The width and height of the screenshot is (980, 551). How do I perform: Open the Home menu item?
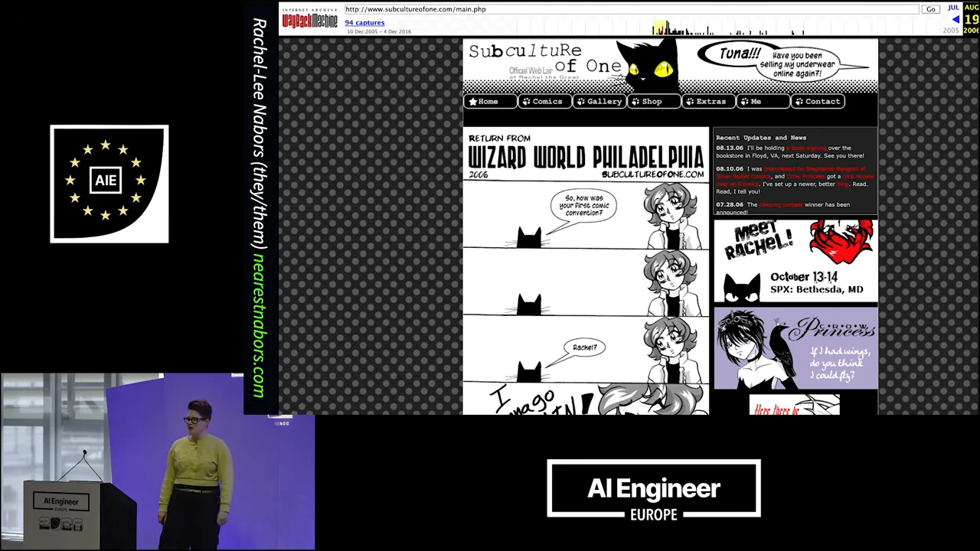click(490, 101)
